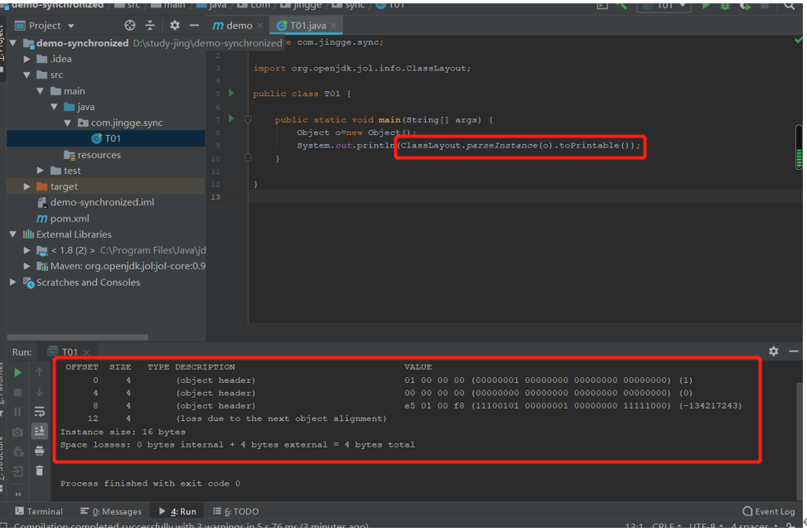Viewport: 807px width, 532px height.
Task: Show more Run actions via double chevron
Action: [x=18, y=495]
